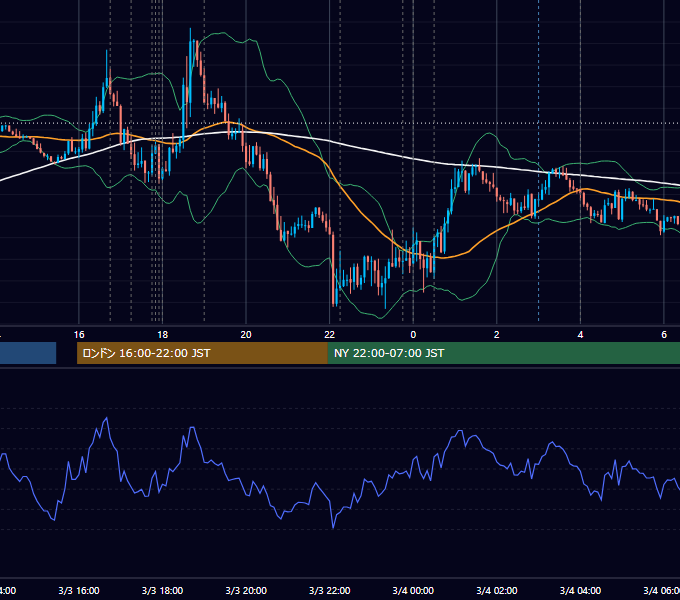Click the 3/4 02:00 time label

(x=497, y=590)
